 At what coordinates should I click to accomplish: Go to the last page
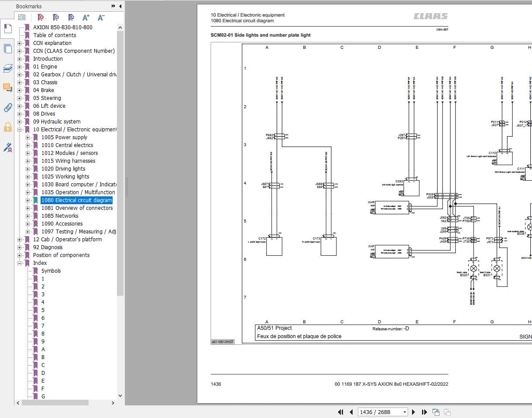424,412
